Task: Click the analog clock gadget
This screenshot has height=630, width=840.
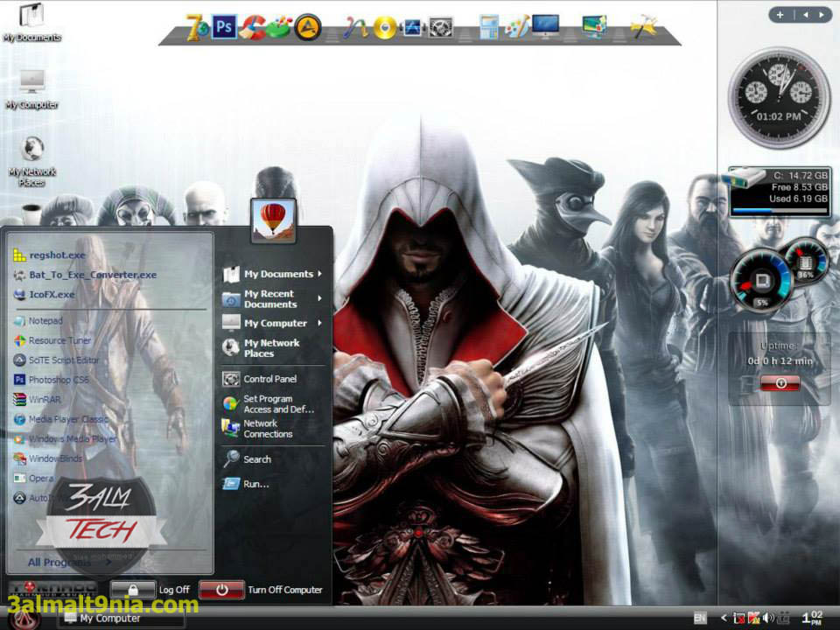Action: [x=779, y=98]
